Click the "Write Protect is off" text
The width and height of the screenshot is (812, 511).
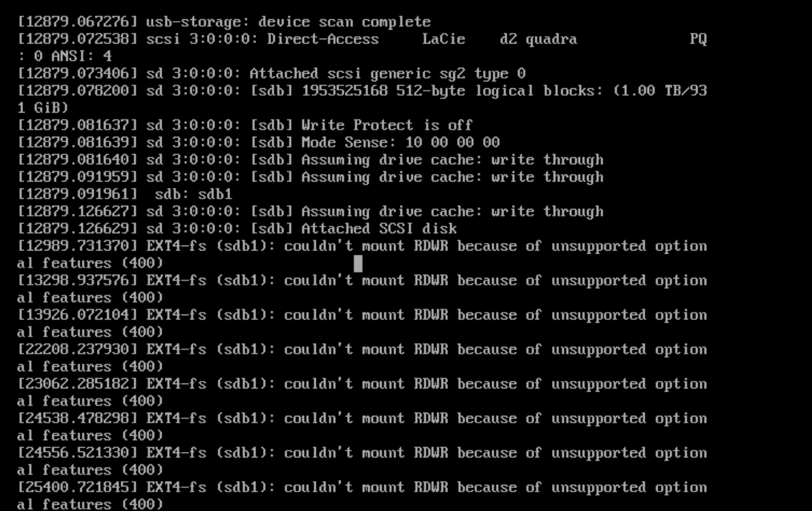pyautogui.click(x=387, y=126)
